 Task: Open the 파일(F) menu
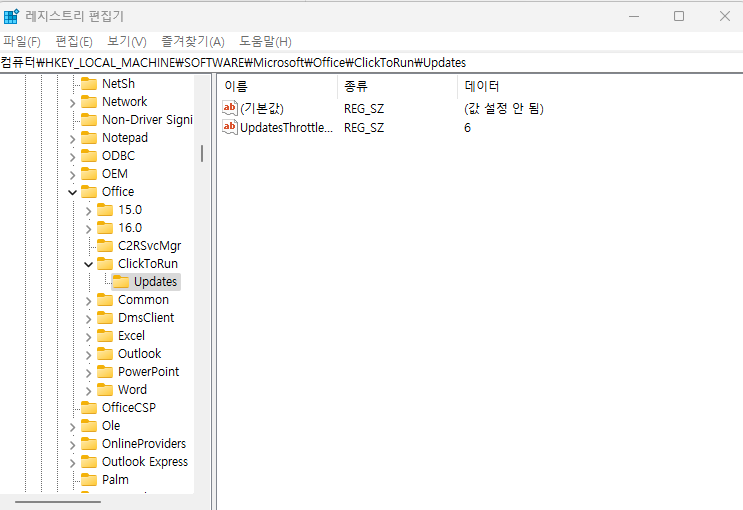(22, 42)
